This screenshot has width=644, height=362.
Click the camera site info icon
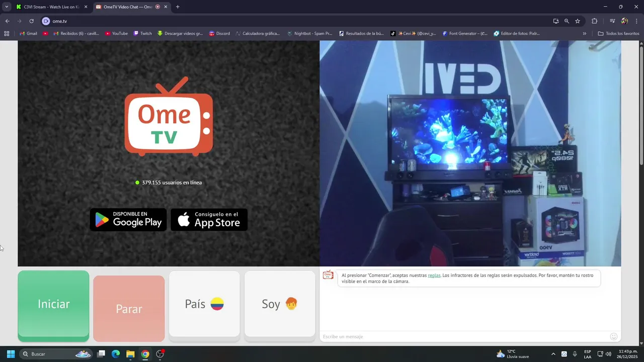pyautogui.click(x=46, y=21)
